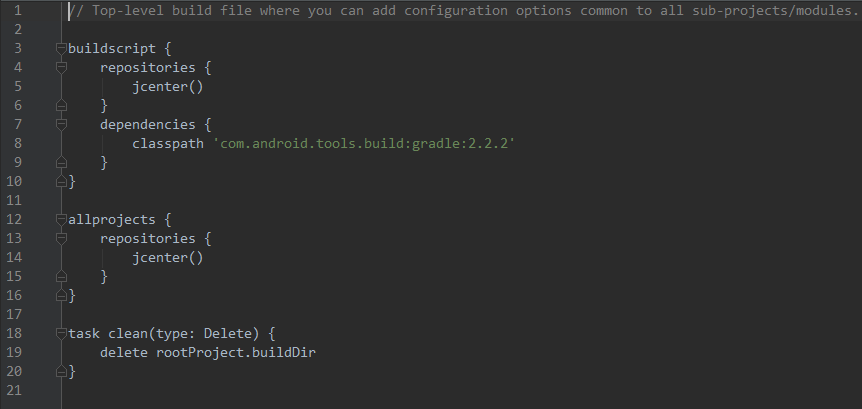Click the Delete type keyword on line 18

pyautogui.click(x=228, y=334)
